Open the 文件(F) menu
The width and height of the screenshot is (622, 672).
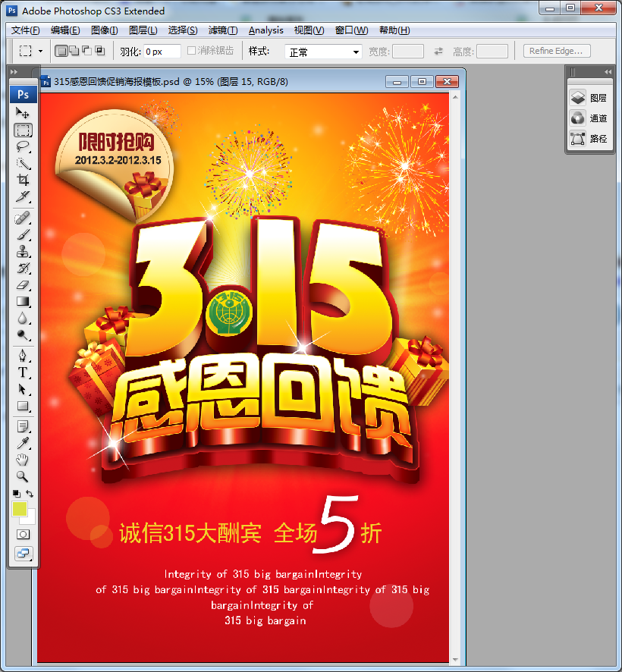tap(25, 30)
